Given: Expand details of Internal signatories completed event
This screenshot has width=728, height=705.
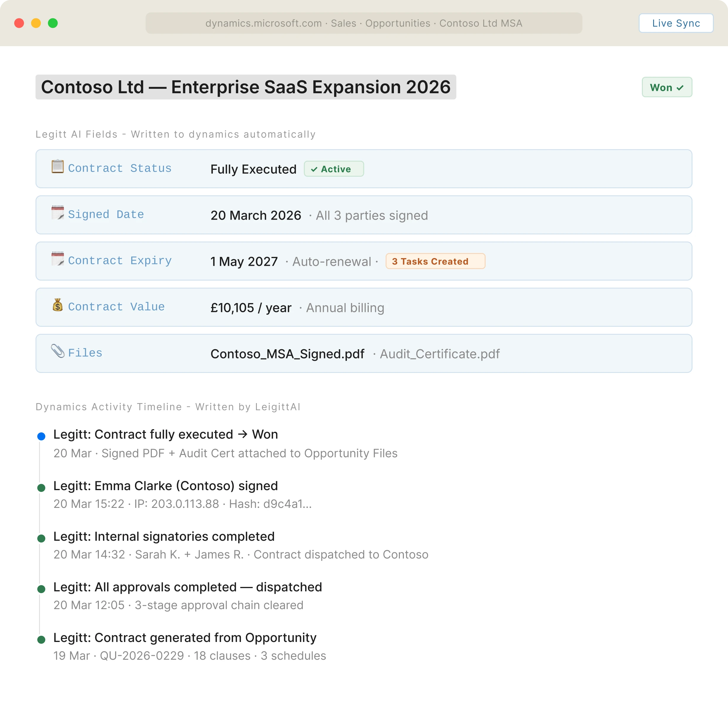Looking at the screenshot, I should tap(164, 536).
